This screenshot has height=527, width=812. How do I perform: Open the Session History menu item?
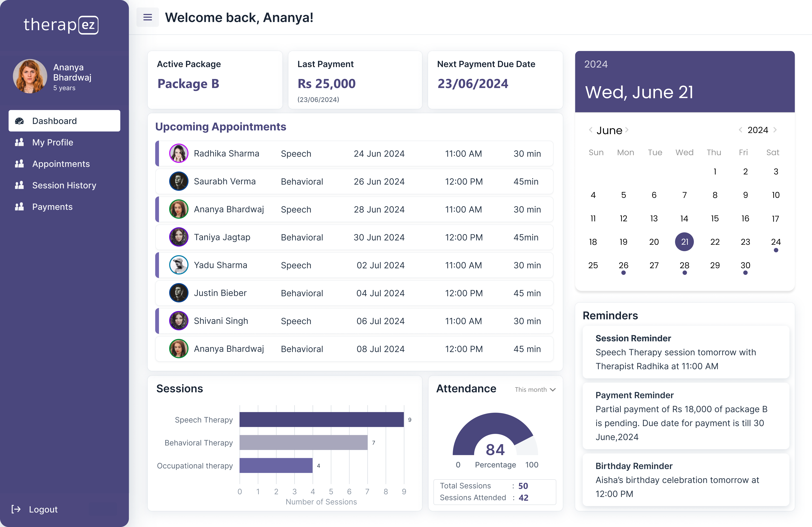(x=64, y=185)
